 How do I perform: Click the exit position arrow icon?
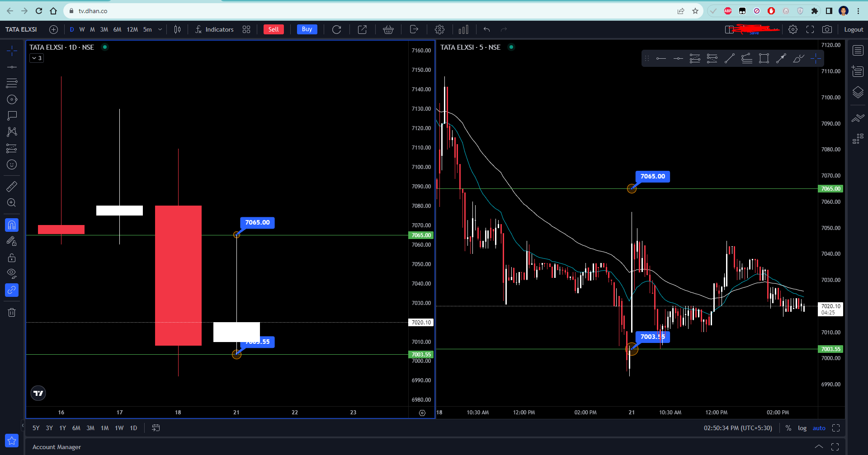tap(414, 29)
